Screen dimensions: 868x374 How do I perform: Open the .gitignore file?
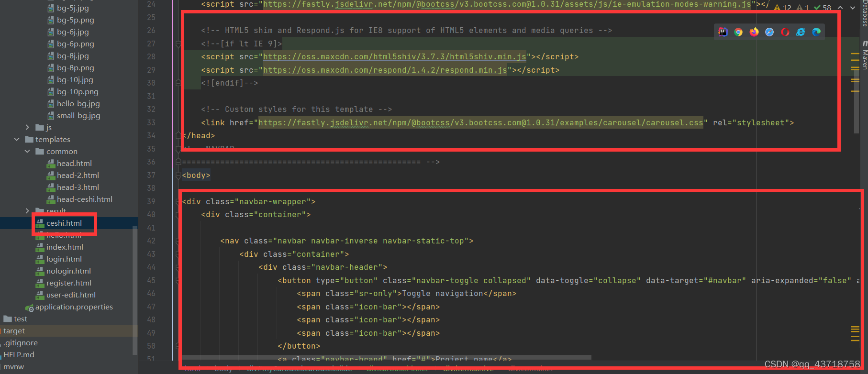pyautogui.click(x=21, y=343)
